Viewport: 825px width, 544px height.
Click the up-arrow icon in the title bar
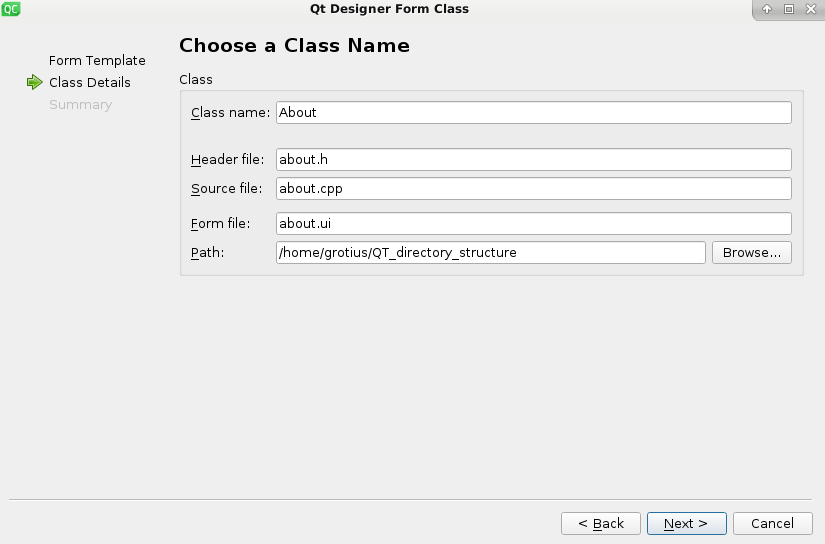click(x=767, y=9)
